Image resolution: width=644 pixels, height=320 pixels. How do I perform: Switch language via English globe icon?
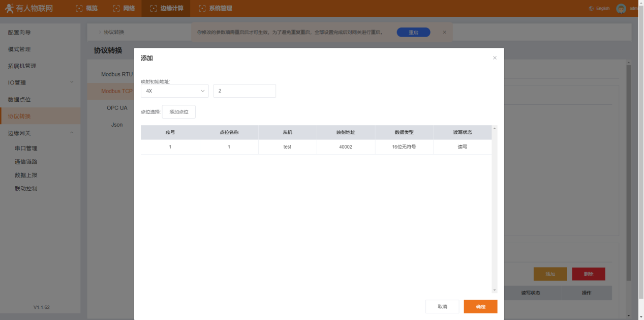click(591, 9)
